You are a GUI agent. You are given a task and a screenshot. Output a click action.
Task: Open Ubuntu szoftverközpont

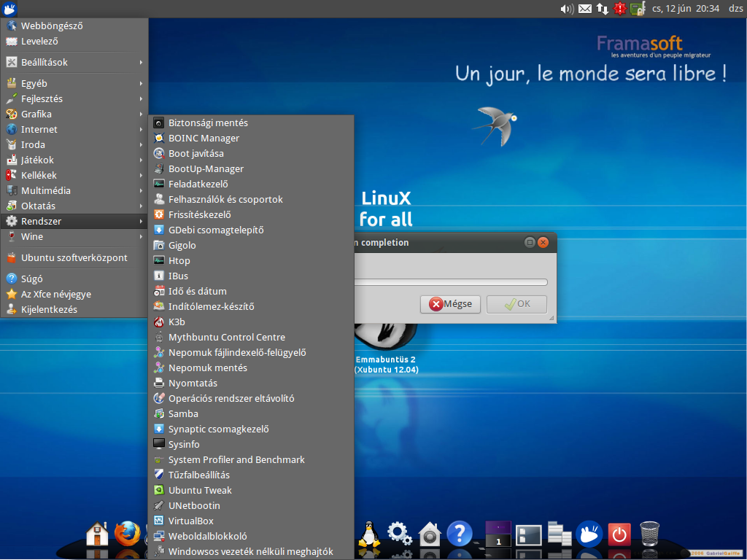coord(74,257)
